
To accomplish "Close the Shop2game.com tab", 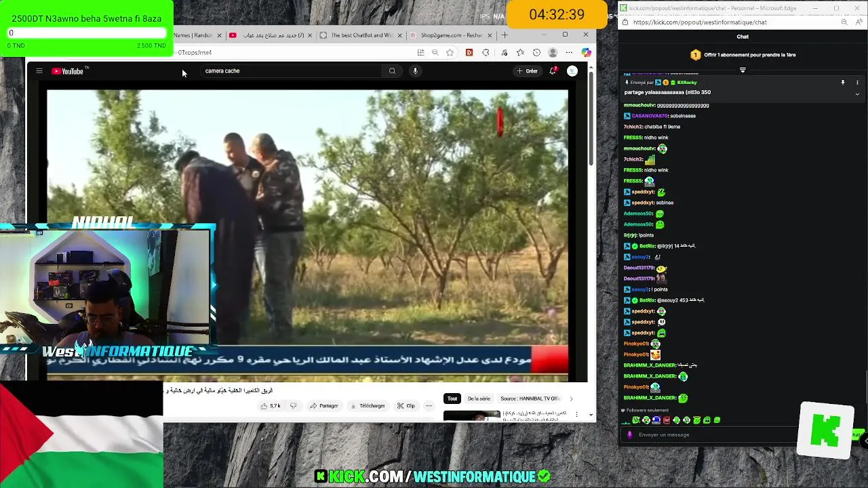I will coord(490,35).
